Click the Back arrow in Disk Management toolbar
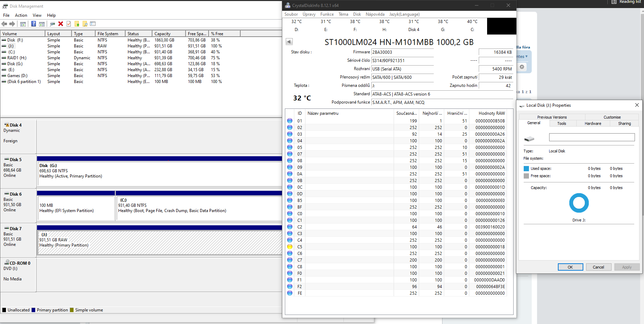This screenshot has width=644, height=324. click(x=4, y=24)
